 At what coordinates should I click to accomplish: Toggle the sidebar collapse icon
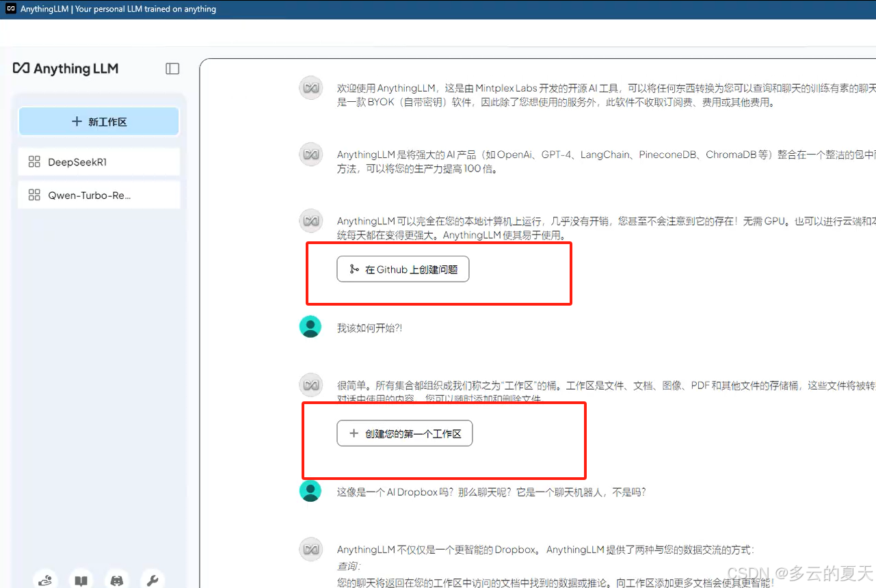172,68
